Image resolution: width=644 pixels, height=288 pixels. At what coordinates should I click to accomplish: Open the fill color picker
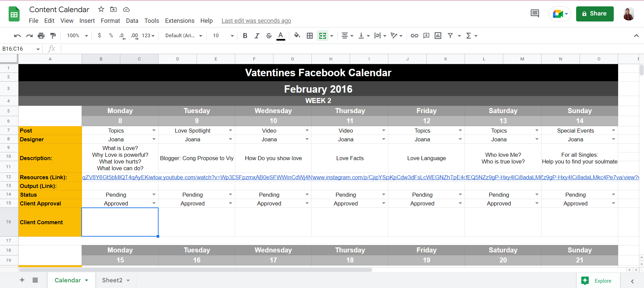pos(297,35)
